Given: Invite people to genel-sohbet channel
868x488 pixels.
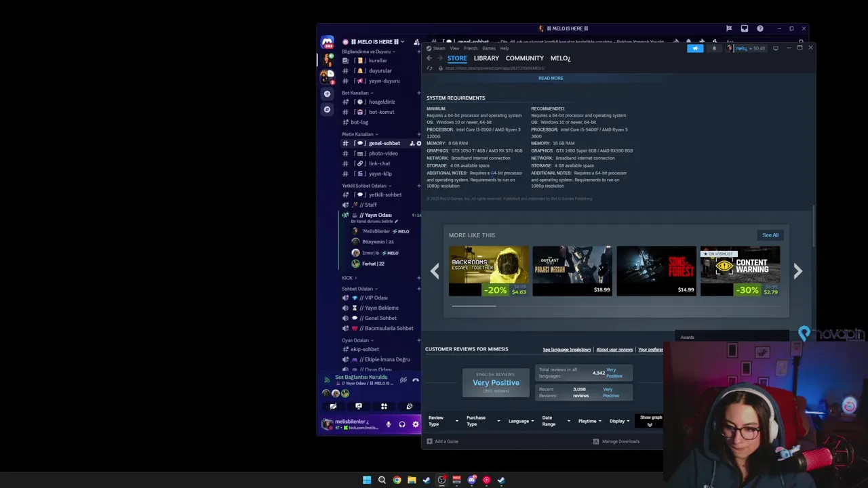Looking at the screenshot, I should coord(412,143).
